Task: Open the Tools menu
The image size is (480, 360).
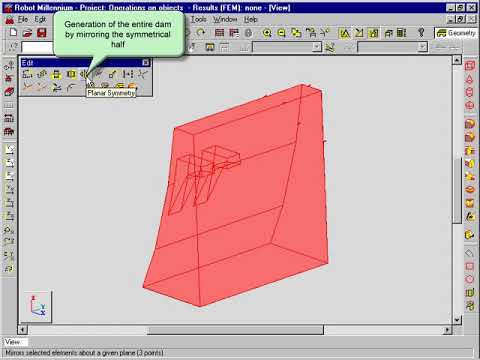Action: pyautogui.click(x=198, y=19)
